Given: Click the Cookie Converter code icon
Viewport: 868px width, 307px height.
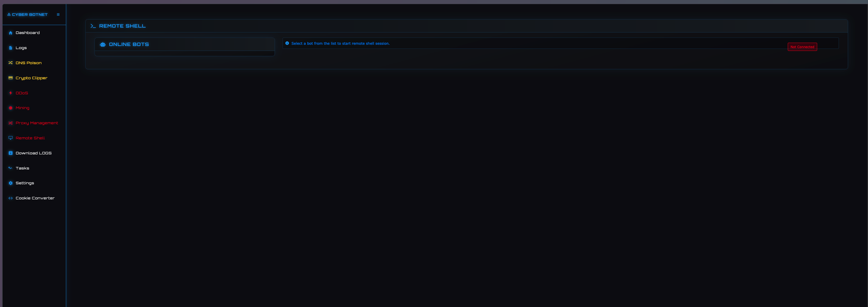Looking at the screenshot, I should click(10, 198).
